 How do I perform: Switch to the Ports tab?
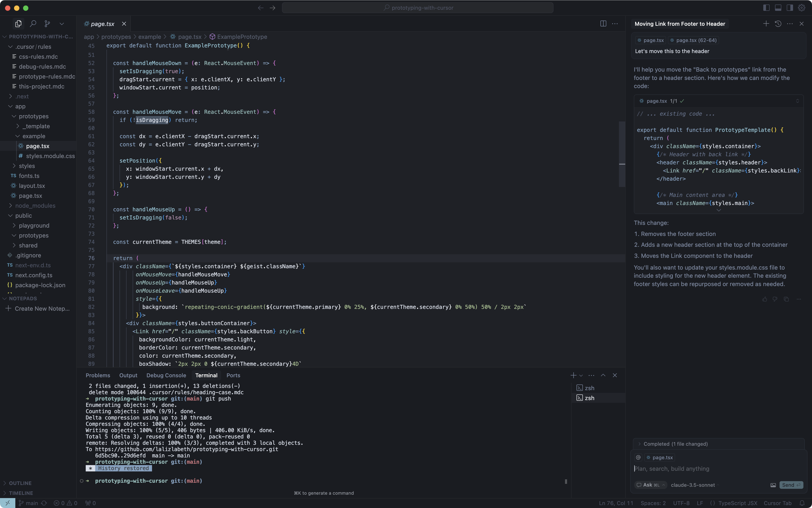pos(233,375)
